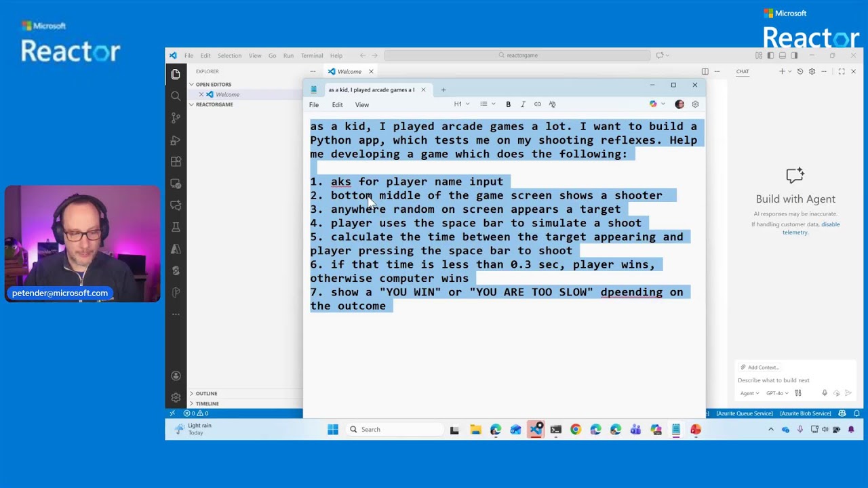Viewport: 868px width, 488px height.
Task: Split the VS Code editor to the right
Action: (x=705, y=71)
